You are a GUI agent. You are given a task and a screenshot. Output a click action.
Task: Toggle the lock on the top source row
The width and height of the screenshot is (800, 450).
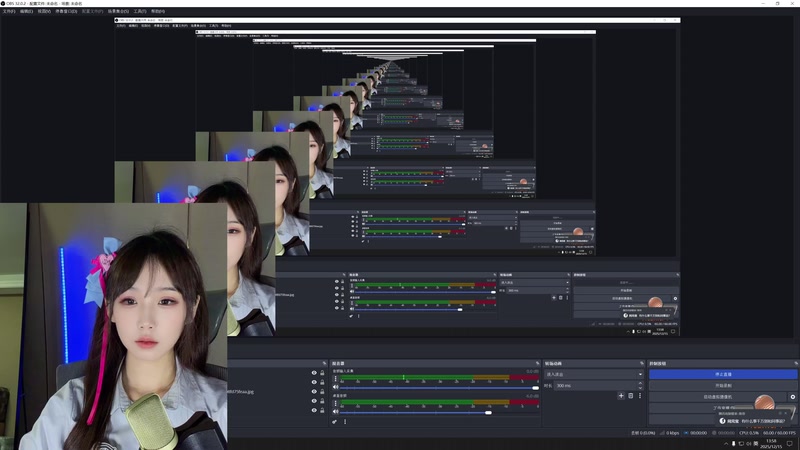point(322,373)
